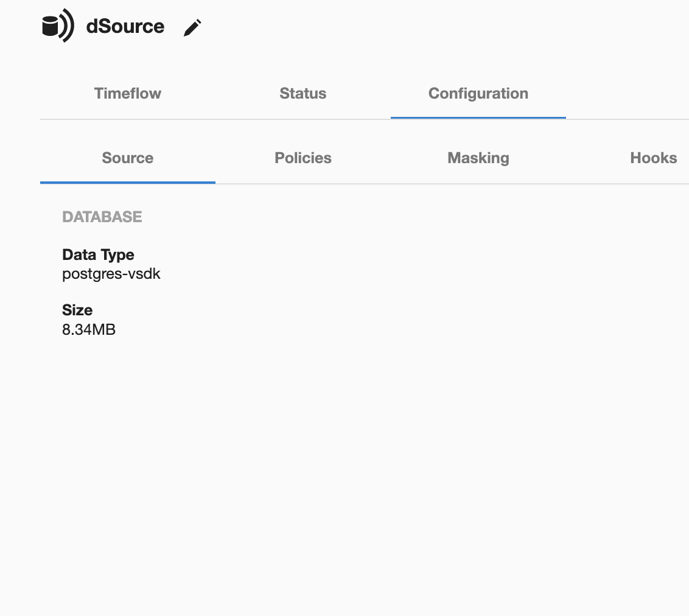The width and height of the screenshot is (689, 616).
Task: Go to the Source sub-tab
Action: (x=128, y=158)
